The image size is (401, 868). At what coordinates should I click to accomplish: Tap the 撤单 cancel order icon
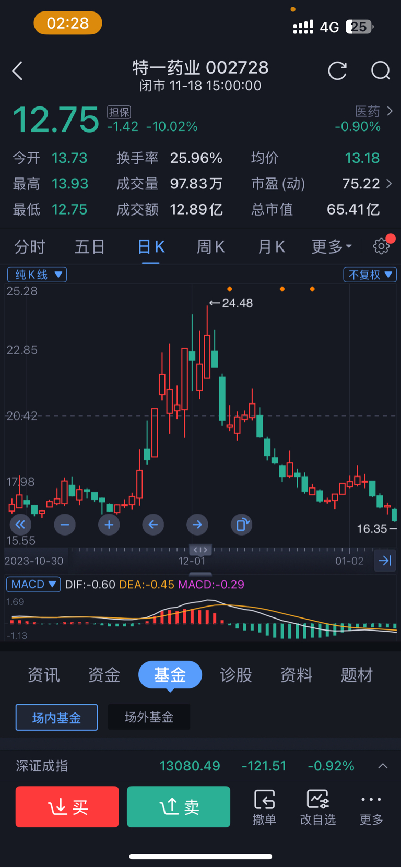pyautogui.click(x=264, y=807)
